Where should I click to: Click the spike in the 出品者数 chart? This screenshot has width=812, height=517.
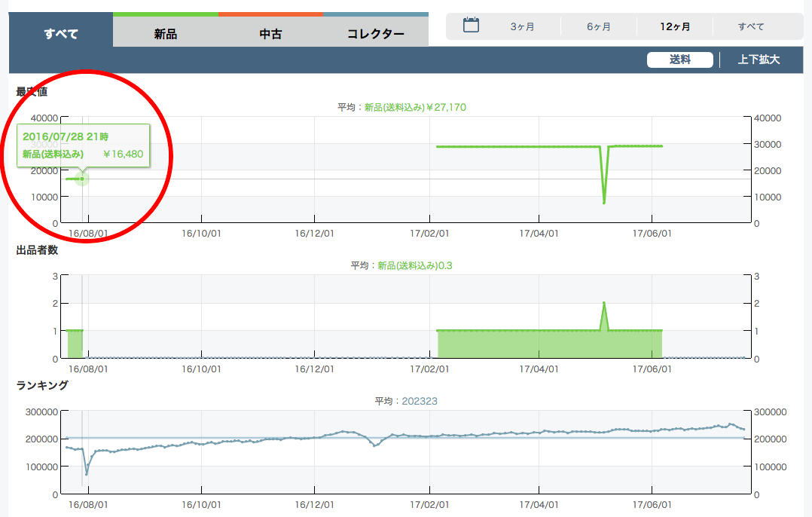point(604,303)
